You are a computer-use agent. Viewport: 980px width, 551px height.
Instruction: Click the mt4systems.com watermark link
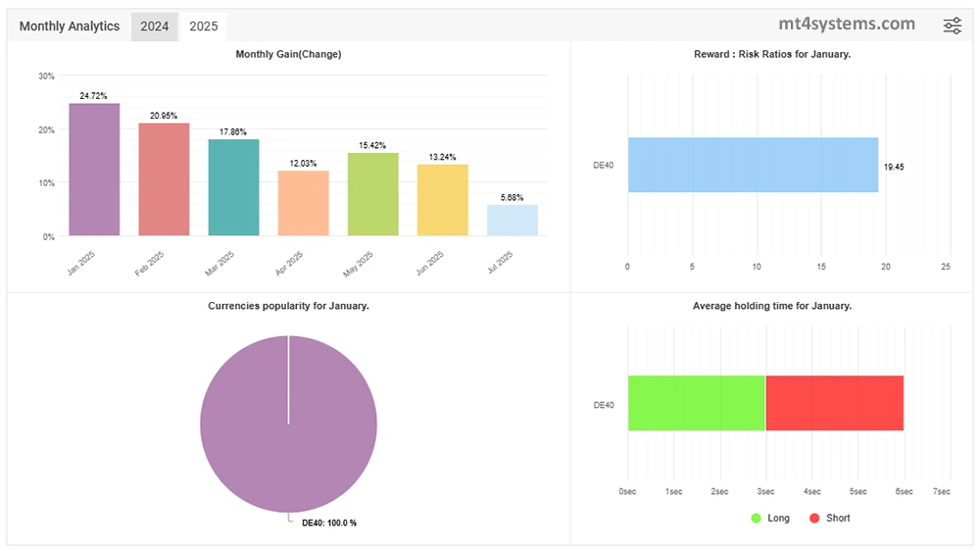click(x=847, y=25)
